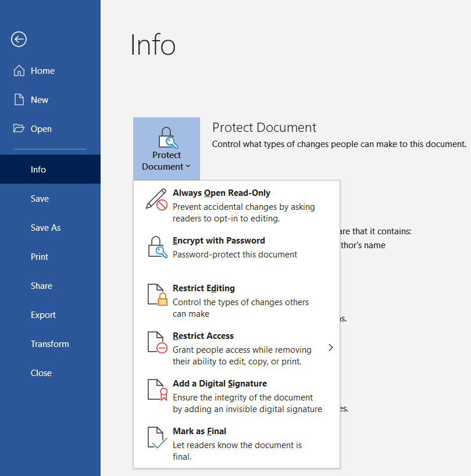Screen dimensions: 471x476
Task: Choose Save As in the sidebar
Action: pos(50,228)
